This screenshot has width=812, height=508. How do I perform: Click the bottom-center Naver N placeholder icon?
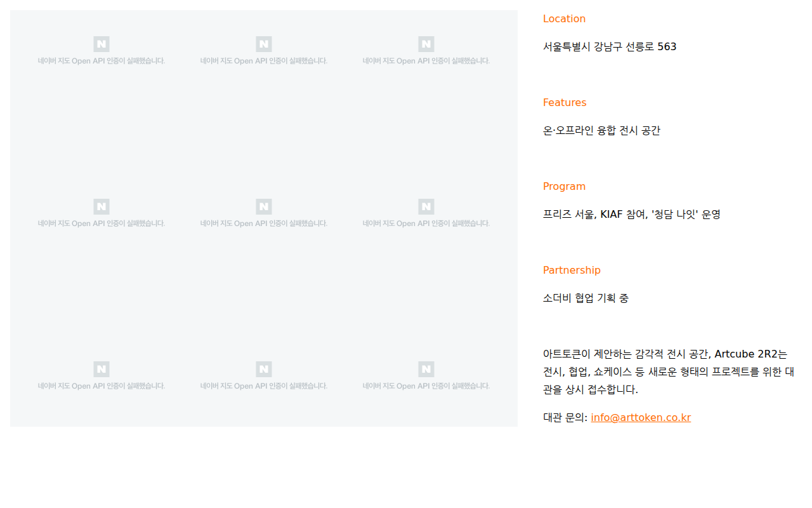click(x=264, y=369)
